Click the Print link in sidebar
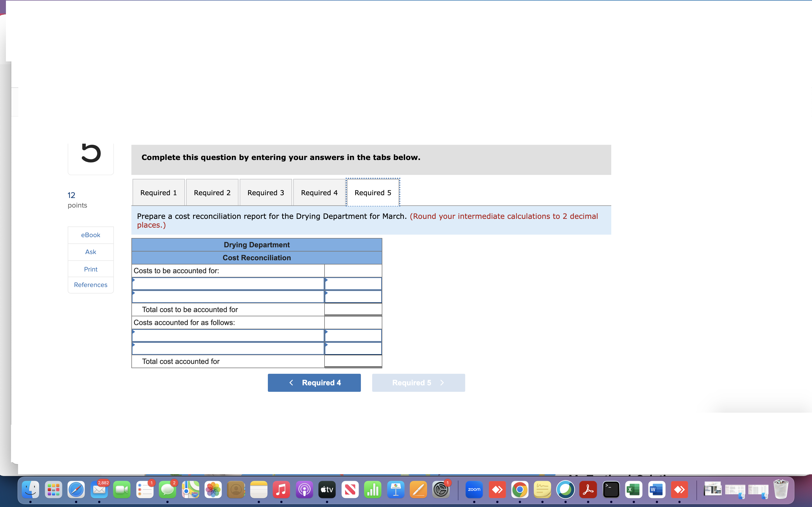 point(91,269)
